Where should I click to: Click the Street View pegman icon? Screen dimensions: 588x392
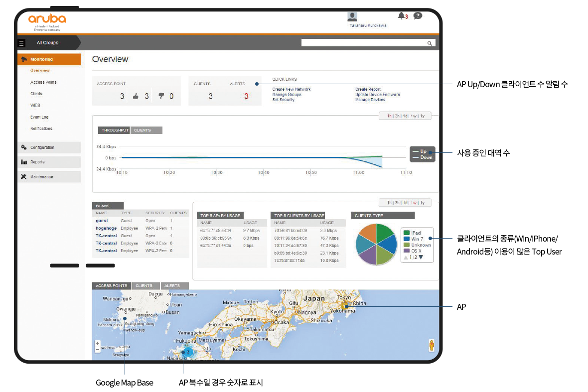coord(432,345)
